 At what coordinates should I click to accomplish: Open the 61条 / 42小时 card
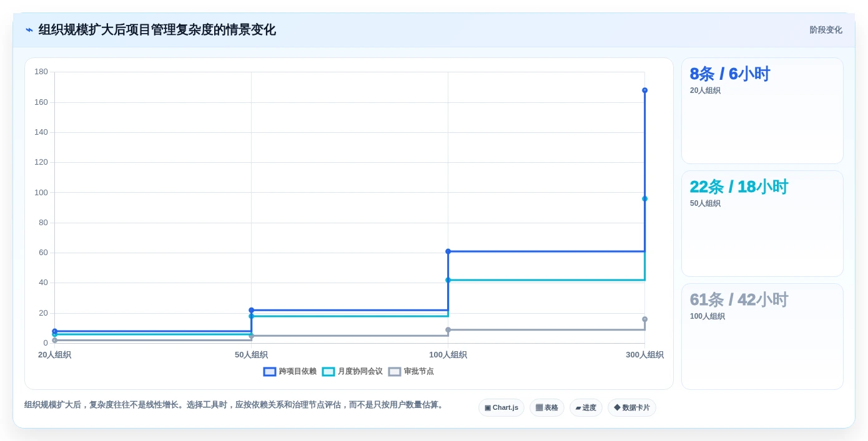(x=762, y=337)
